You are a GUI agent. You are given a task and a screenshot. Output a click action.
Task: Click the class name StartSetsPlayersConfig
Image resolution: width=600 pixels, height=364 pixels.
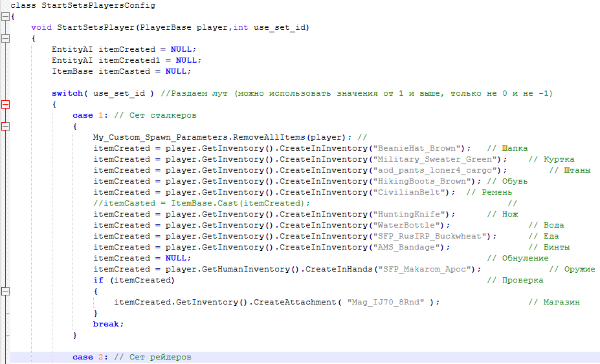pyautogui.click(x=98, y=5)
